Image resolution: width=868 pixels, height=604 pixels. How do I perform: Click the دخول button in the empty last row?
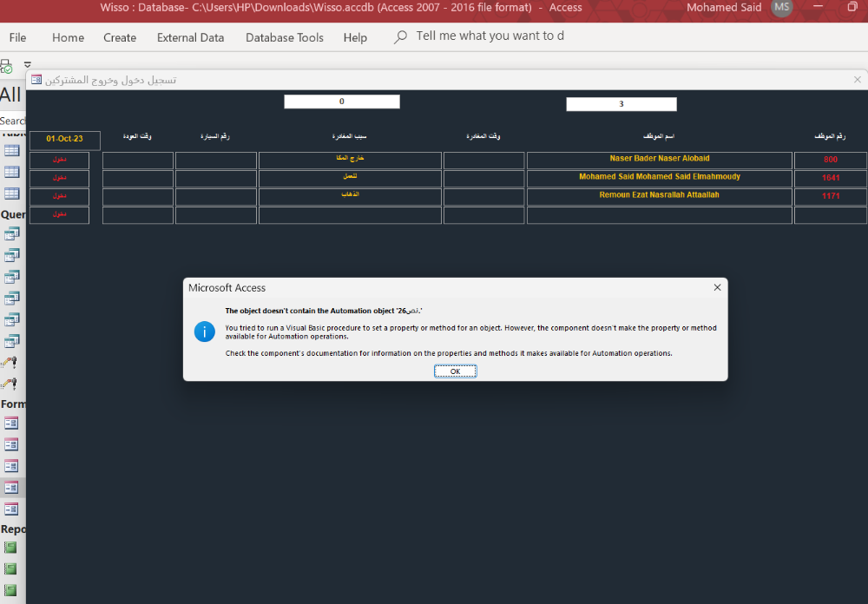click(59, 214)
